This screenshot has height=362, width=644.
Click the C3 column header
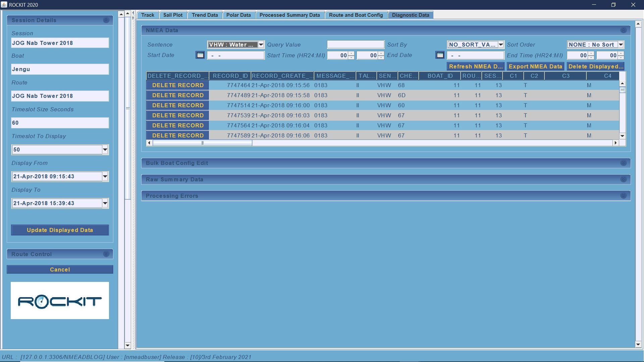point(566,76)
